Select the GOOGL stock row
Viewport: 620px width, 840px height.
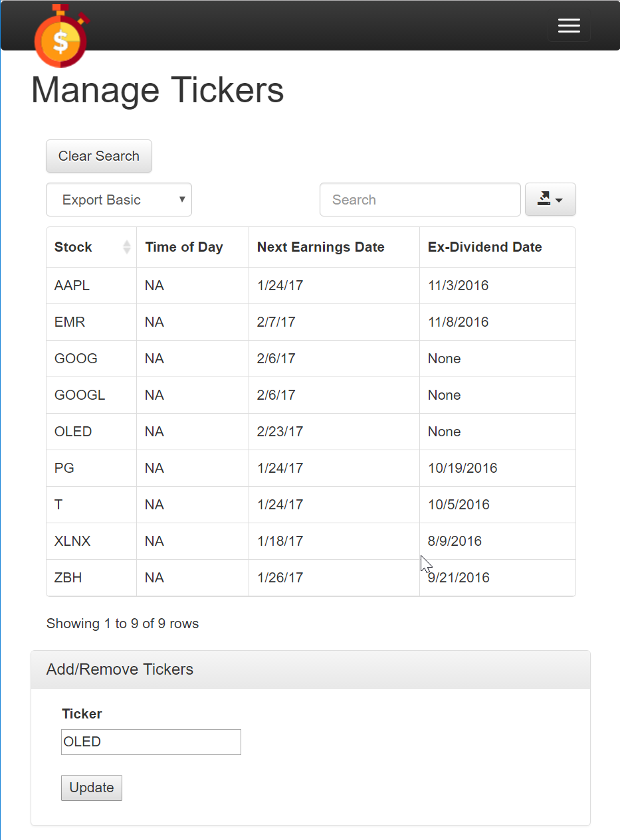(x=311, y=395)
